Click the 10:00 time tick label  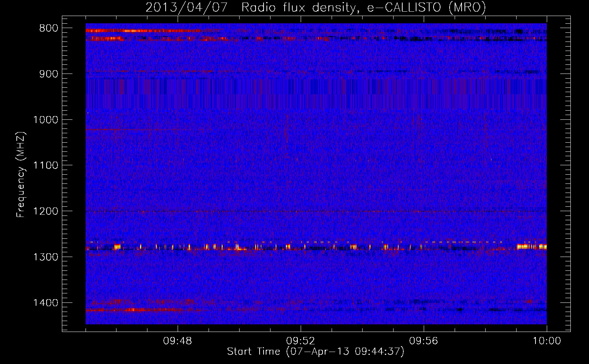(547, 341)
